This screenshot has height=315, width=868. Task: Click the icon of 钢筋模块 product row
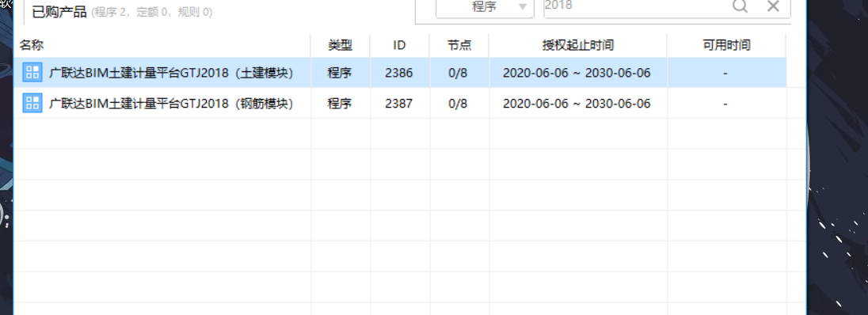coord(32,103)
